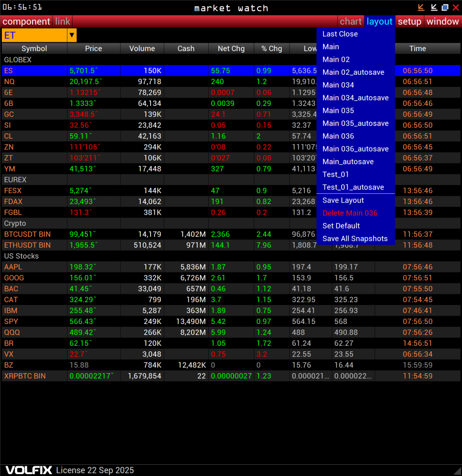Click IBM price 255.48

(83, 311)
